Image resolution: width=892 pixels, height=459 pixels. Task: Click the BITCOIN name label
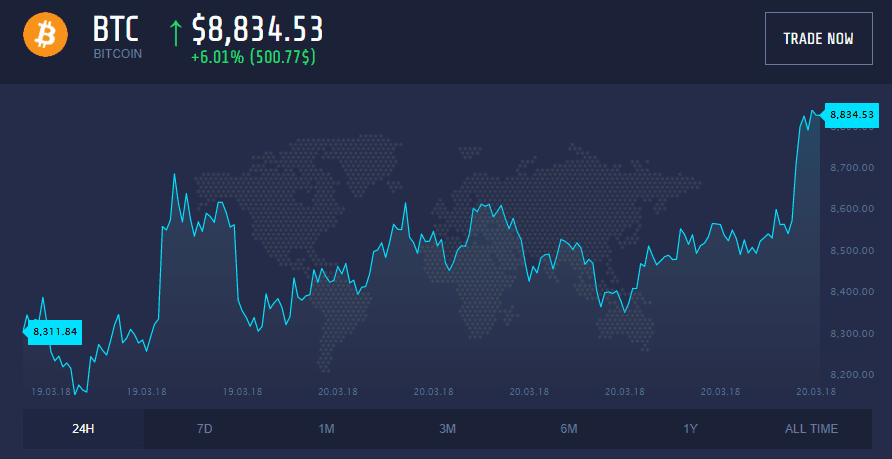[118, 54]
